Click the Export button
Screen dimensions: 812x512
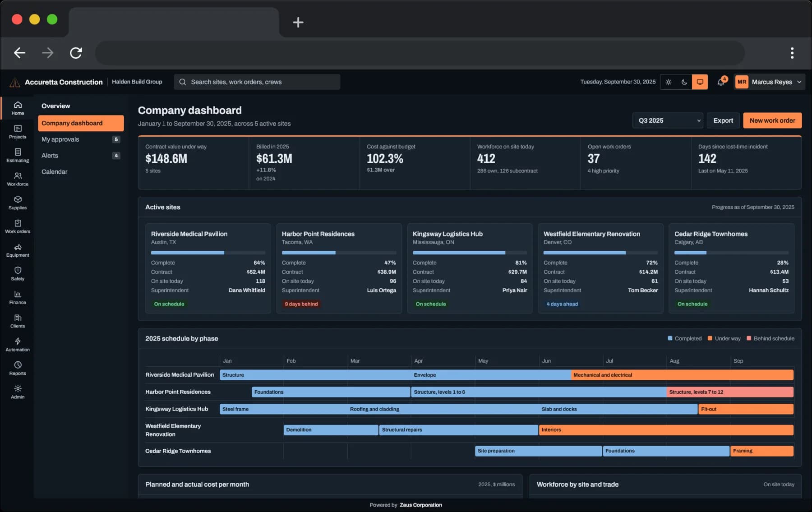723,120
